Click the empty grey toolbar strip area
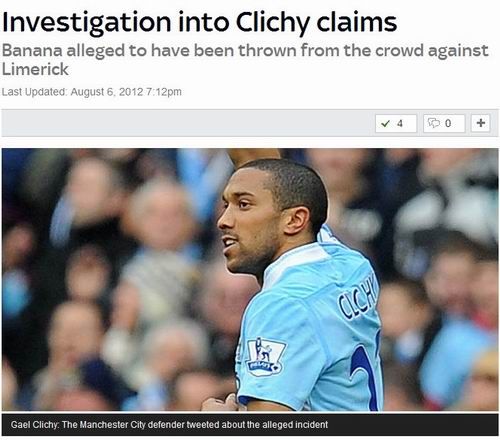The height and width of the screenshot is (440, 500). pos(187,123)
